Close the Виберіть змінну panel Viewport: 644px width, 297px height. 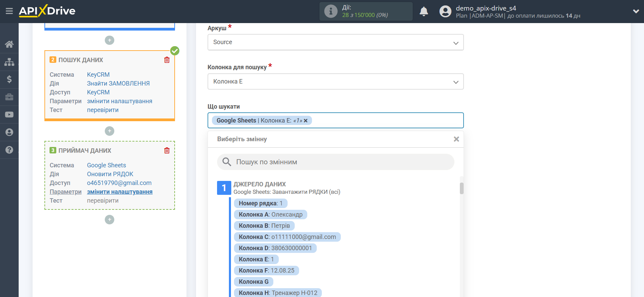click(x=456, y=139)
